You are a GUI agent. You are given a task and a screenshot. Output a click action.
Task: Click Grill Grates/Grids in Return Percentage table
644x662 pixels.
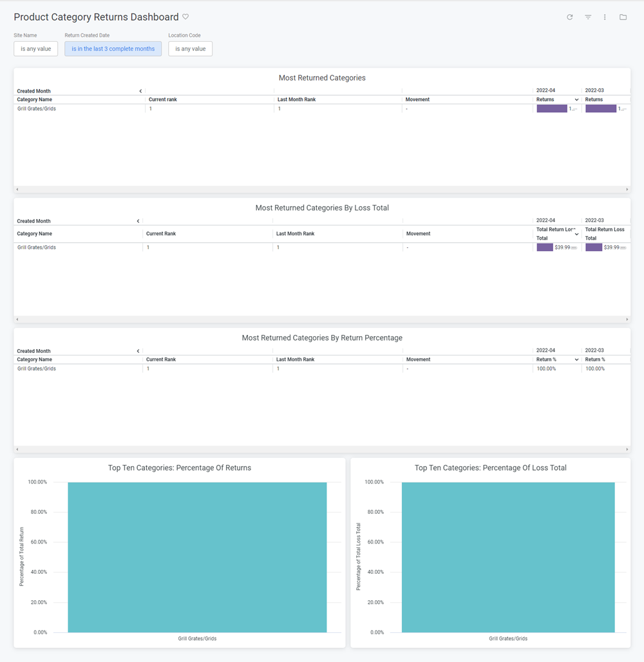(x=37, y=369)
